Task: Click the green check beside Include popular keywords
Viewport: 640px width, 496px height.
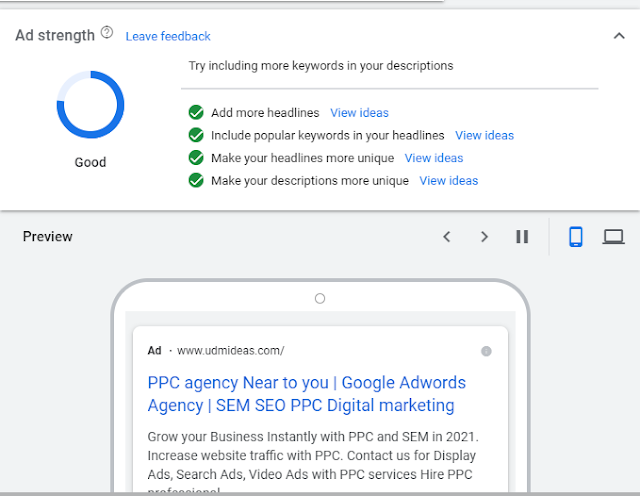Action: [x=196, y=135]
